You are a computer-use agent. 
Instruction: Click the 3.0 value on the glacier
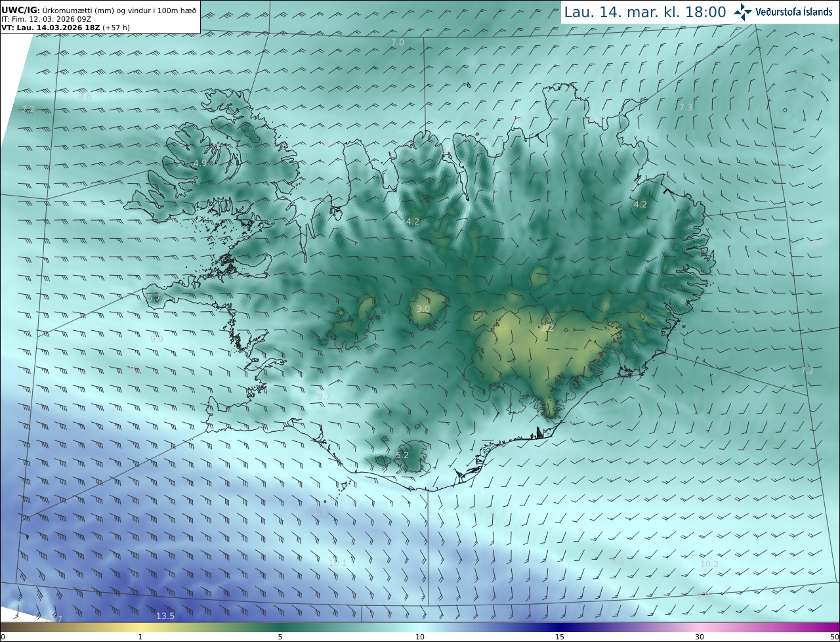(x=423, y=309)
